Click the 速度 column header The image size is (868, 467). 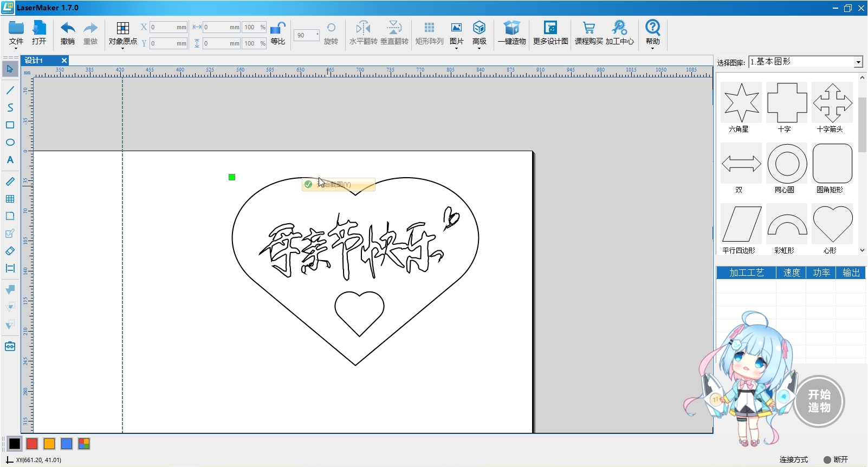(791, 273)
